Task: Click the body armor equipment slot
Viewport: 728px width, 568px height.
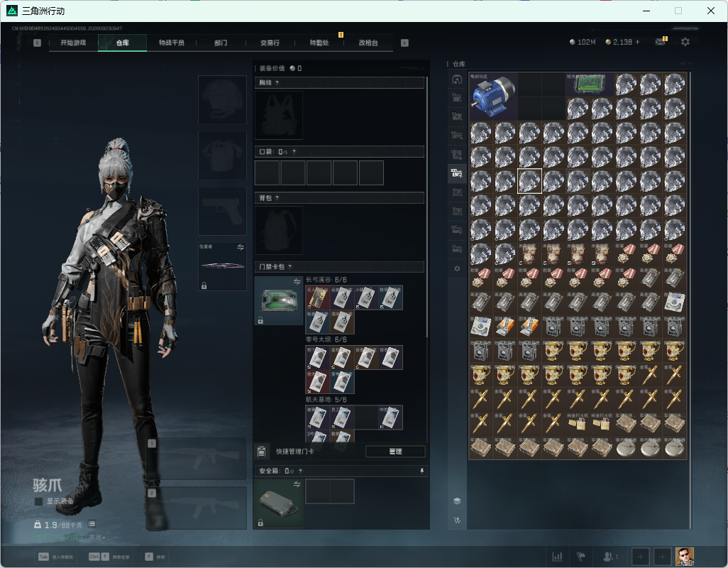Action: [x=222, y=155]
